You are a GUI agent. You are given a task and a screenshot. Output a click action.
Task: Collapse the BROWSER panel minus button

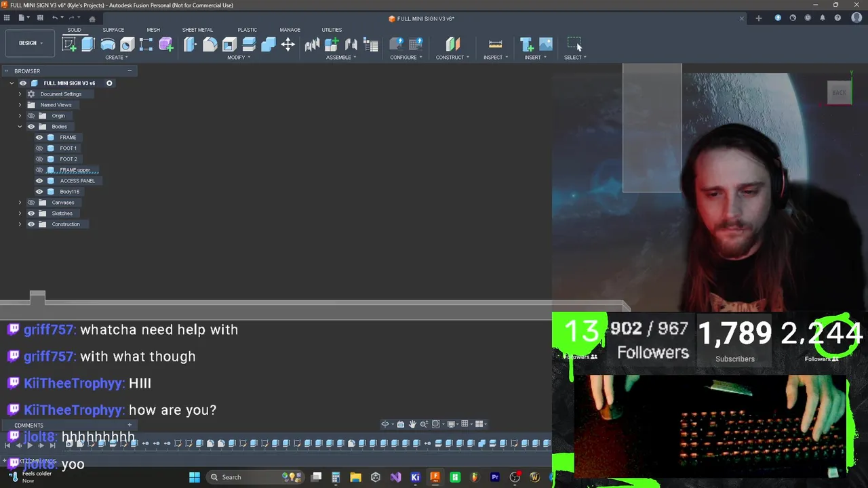pyautogui.click(x=130, y=70)
